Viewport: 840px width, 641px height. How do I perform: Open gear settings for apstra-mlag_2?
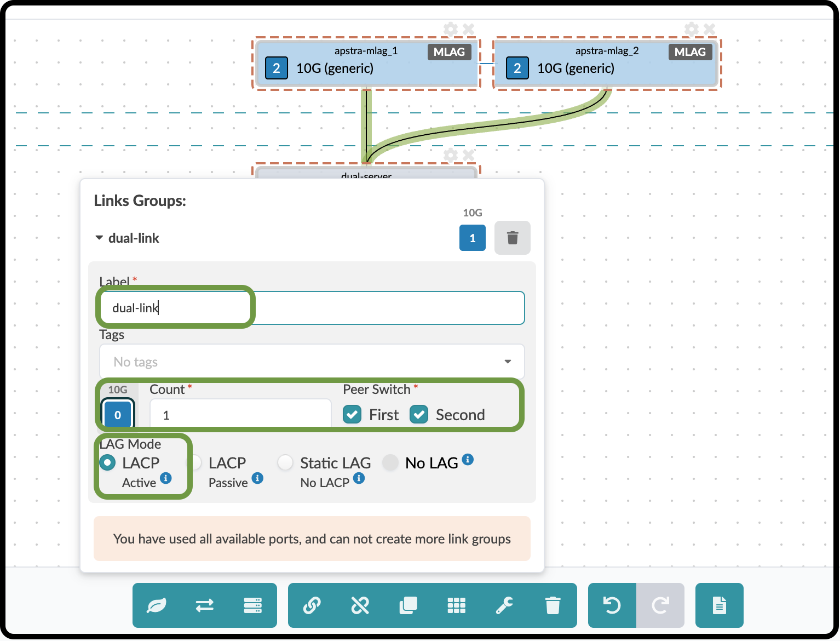point(692,29)
